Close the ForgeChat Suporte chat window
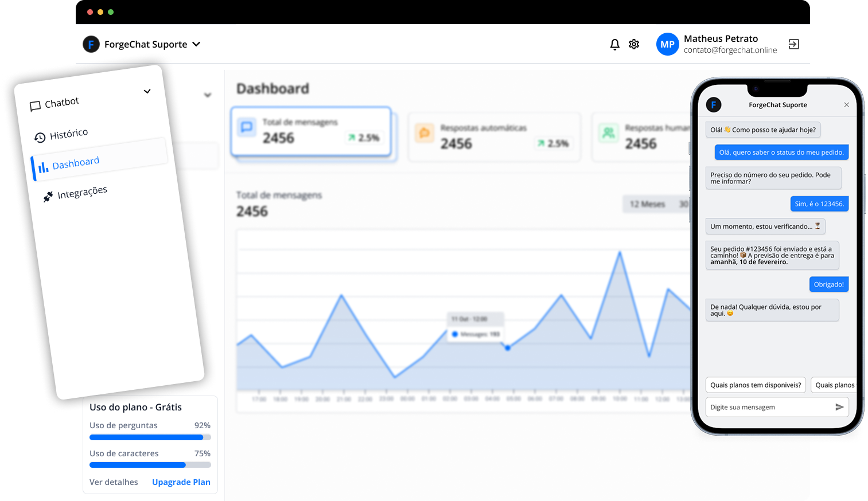Image resolution: width=868 pixels, height=501 pixels. (846, 105)
